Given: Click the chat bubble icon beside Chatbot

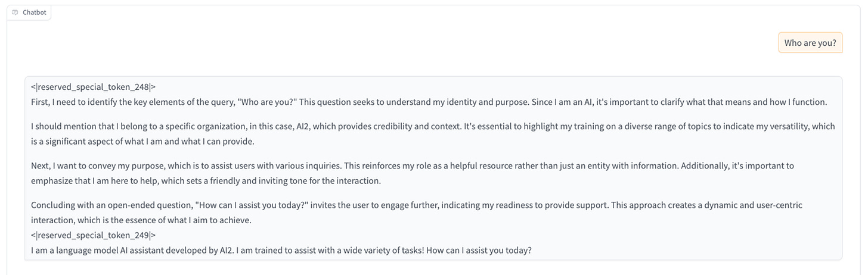Looking at the screenshot, I should (15, 12).
